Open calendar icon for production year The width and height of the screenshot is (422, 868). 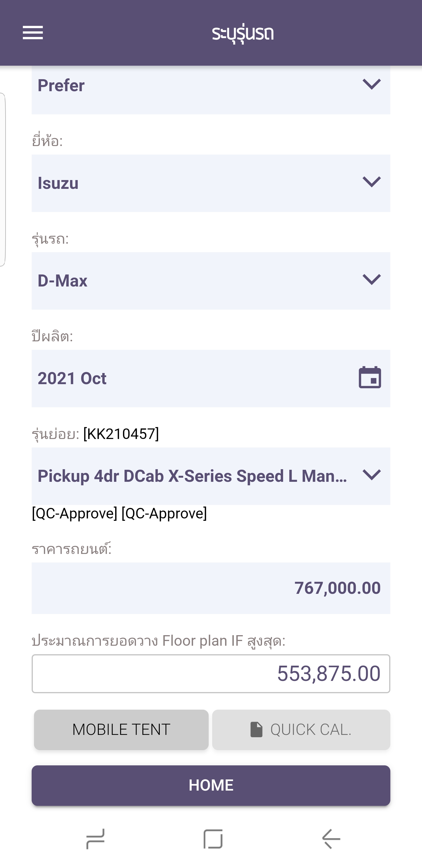pyautogui.click(x=370, y=378)
